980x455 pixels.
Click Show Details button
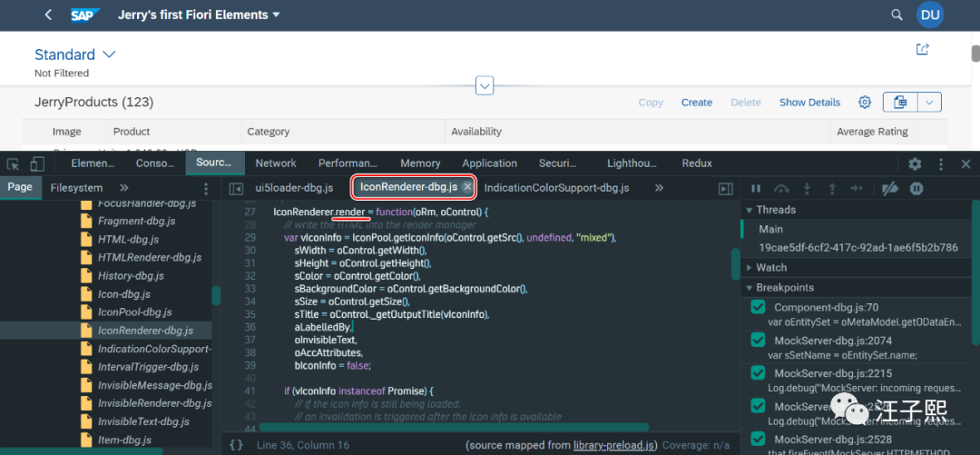point(810,102)
